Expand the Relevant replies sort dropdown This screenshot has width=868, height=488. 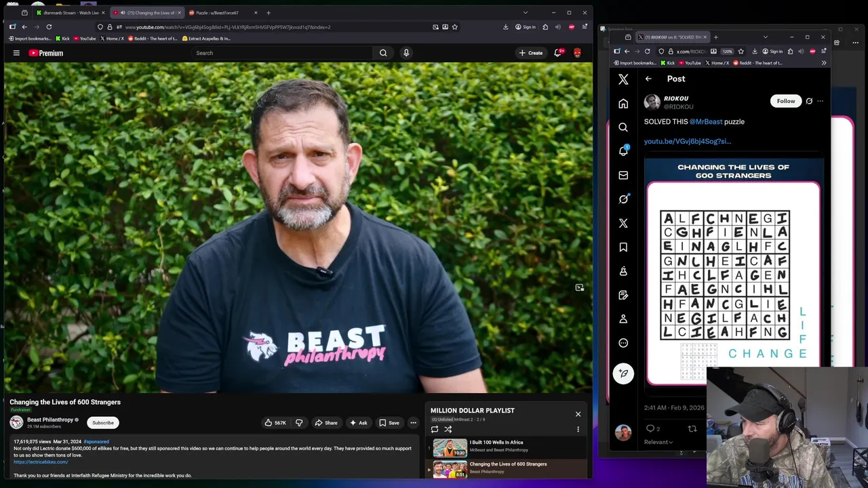(x=658, y=442)
